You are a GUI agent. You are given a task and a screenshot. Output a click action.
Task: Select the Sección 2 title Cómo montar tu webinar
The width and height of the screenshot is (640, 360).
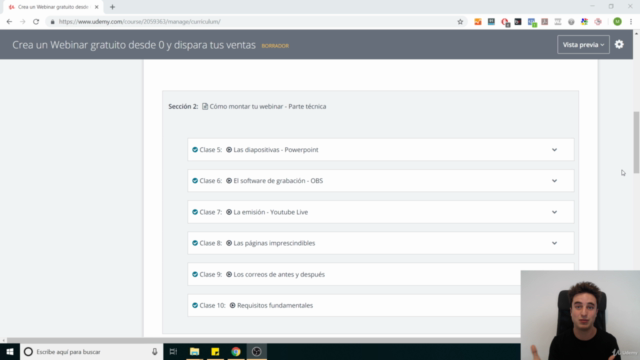click(x=268, y=107)
